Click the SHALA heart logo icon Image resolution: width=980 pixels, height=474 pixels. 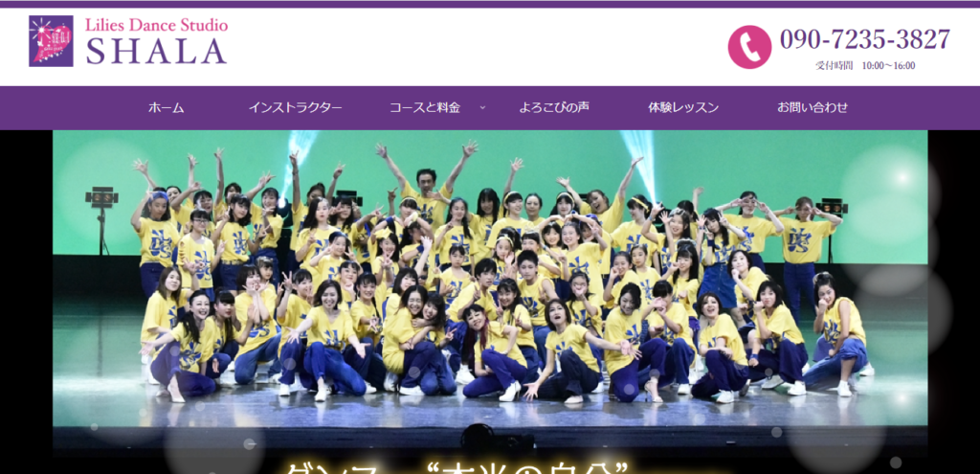tap(51, 41)
